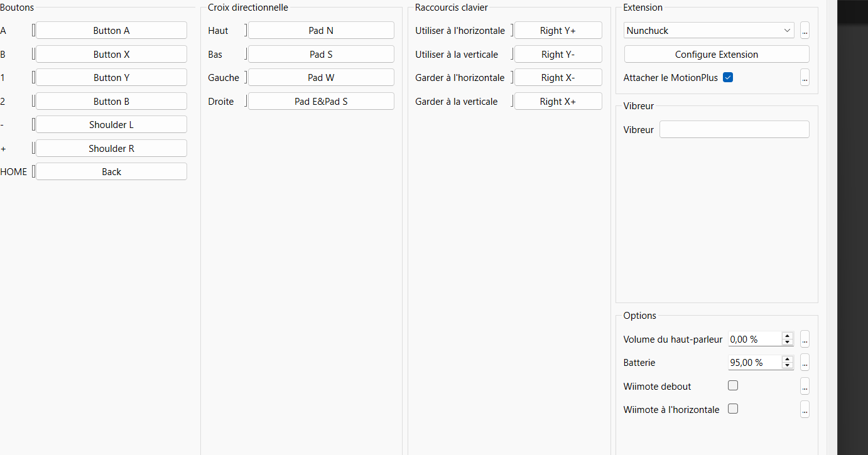Viewport: 868px width, 455px height.
Task: Click the ellipsis button next to Attacher le MotionPlus
Action: [805, 78]
